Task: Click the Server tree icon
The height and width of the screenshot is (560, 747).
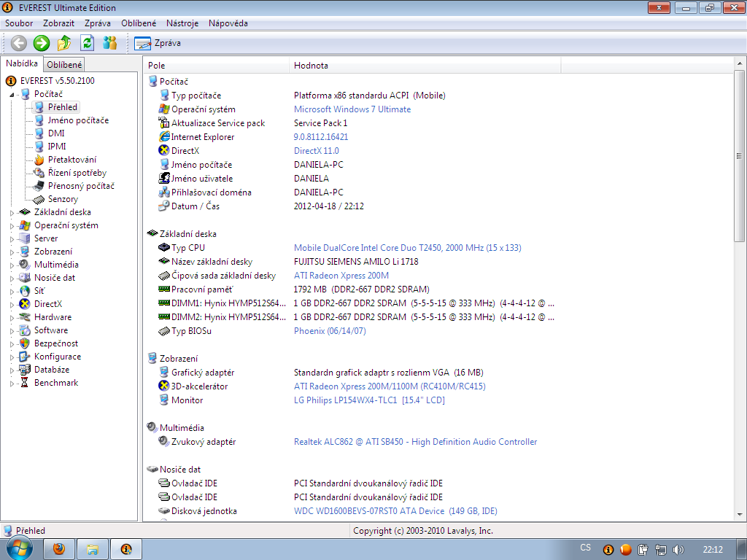Action: click(25, 238)
